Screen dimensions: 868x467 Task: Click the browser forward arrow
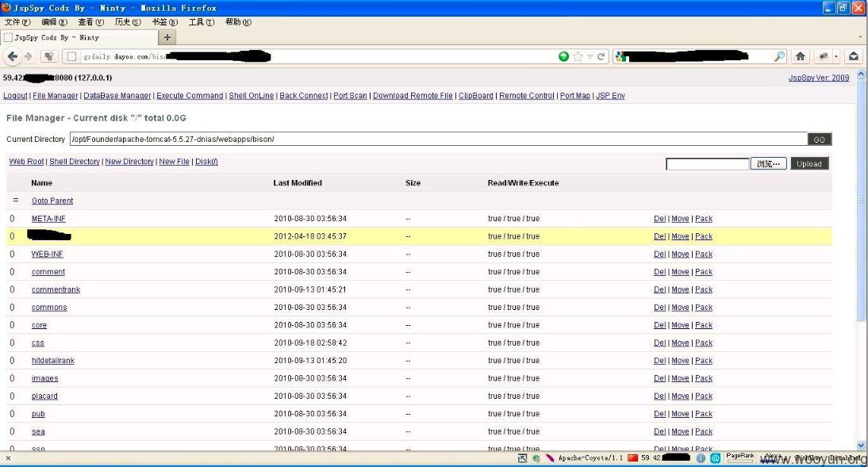click(29, 56)
